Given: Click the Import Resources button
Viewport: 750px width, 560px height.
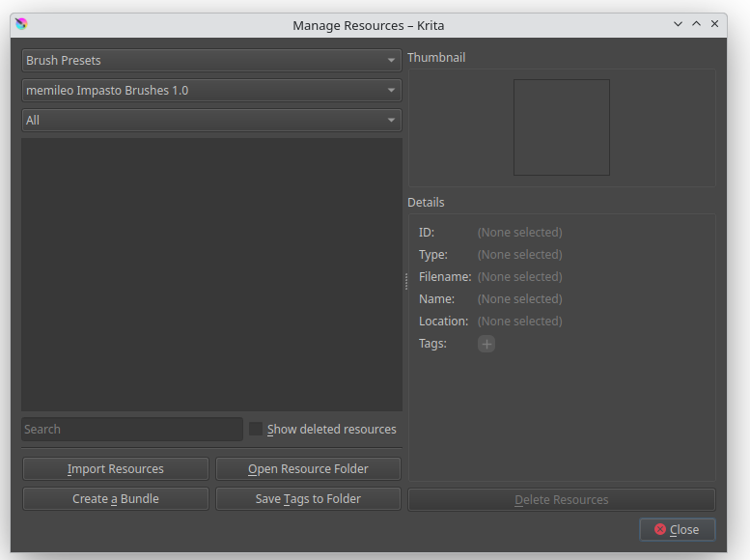Looking at the screenshot, I should (x=116, y=469).
